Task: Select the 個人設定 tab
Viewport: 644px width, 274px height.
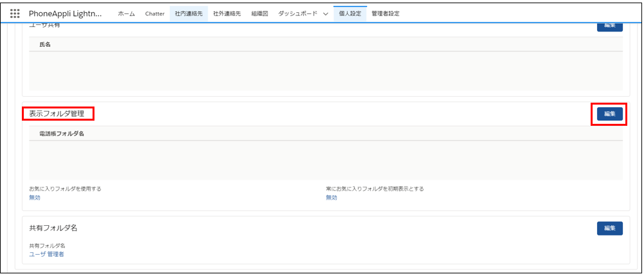Action: point(350,13)
